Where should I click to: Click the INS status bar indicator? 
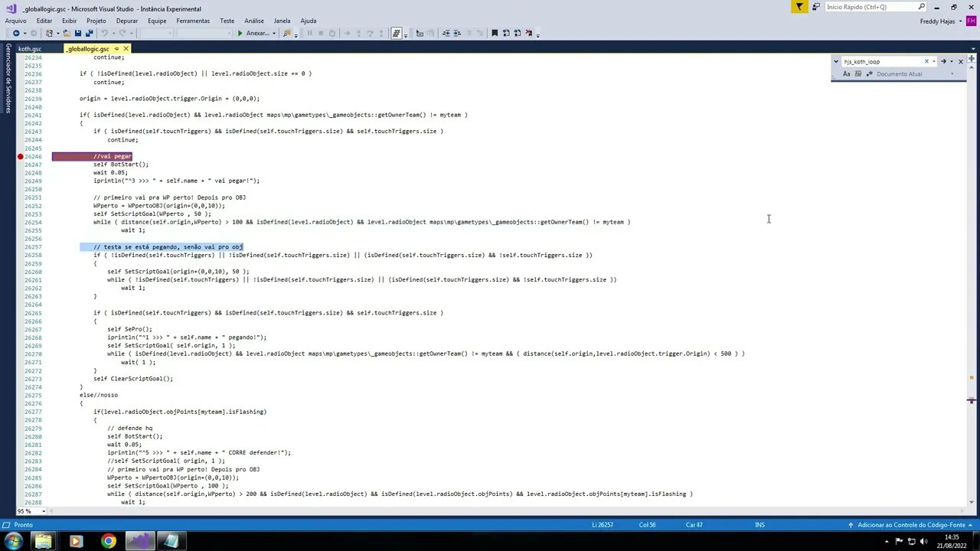(760, 525)
